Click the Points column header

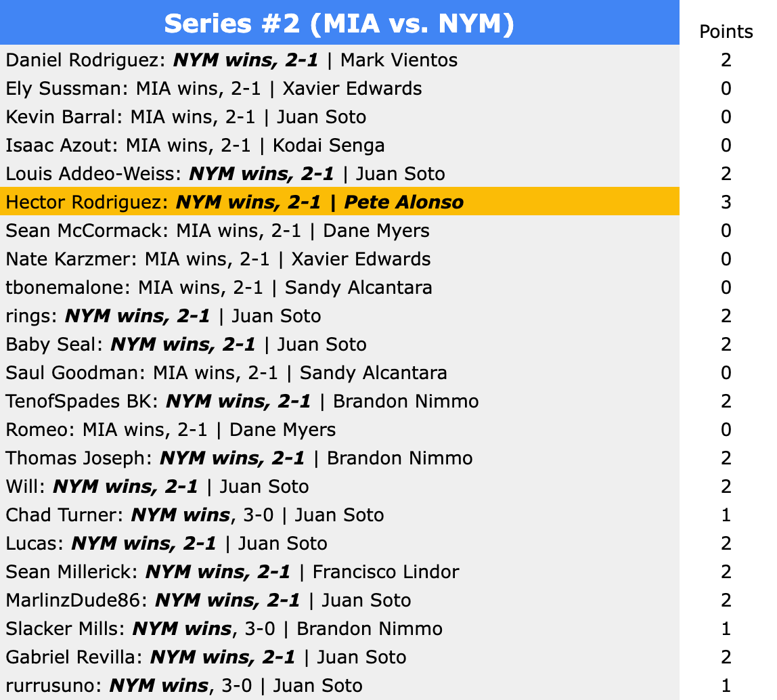point(726,32)
